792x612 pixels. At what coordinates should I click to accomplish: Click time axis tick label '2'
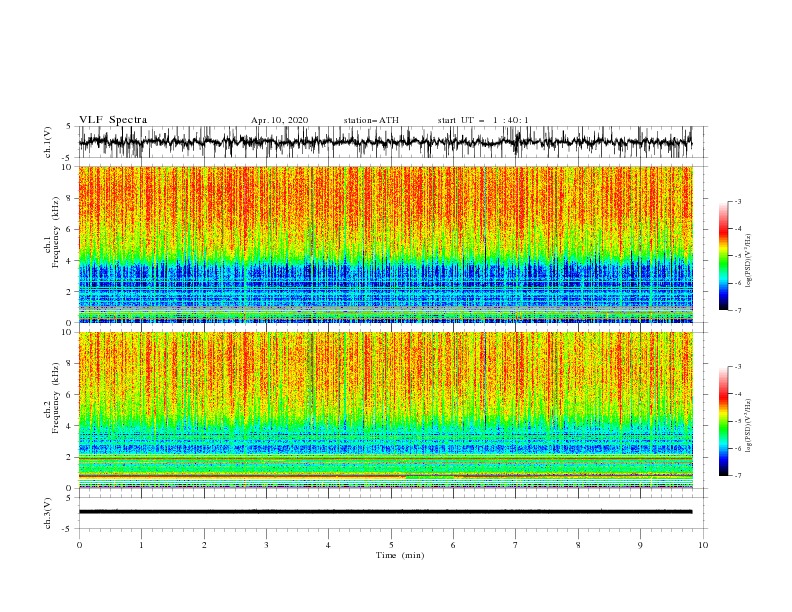[204, 545]
